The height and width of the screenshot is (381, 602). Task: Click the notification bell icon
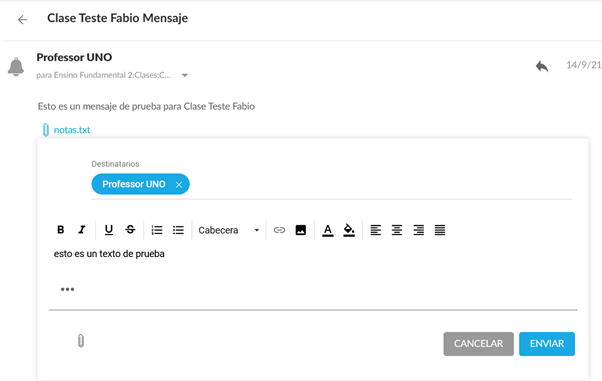point(16,66)
